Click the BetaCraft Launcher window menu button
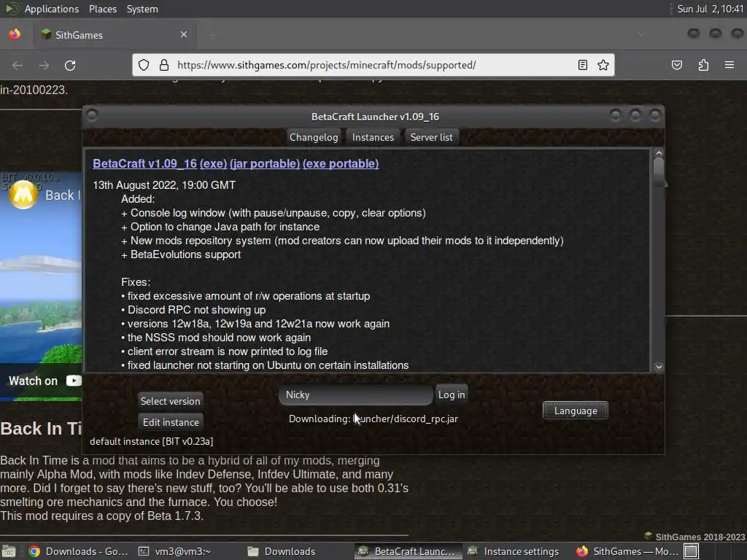This screenshot has height=560, width=747. coord(92,116)
